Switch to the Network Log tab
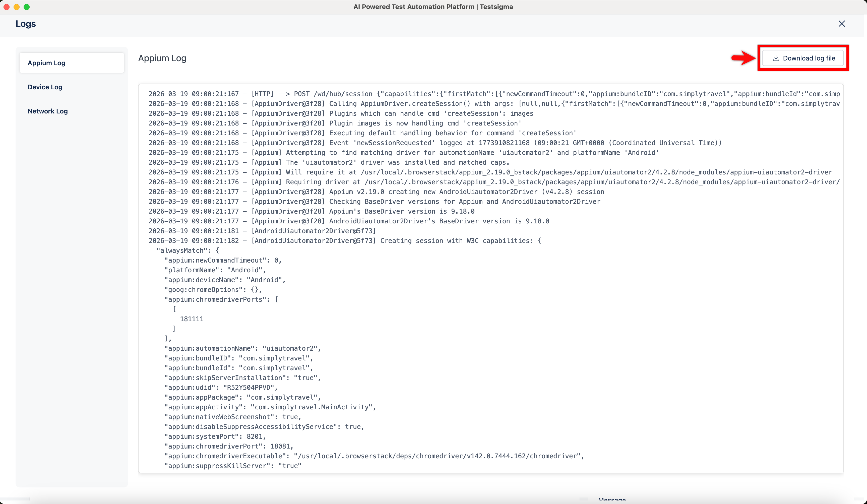The image size is (867, 504). click(47, 111)
